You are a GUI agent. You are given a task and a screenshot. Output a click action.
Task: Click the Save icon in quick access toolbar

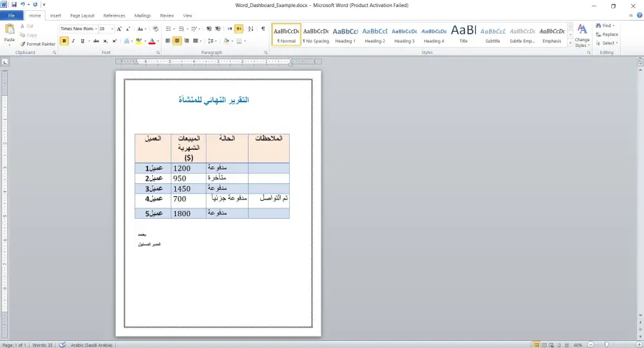[14, 5]
